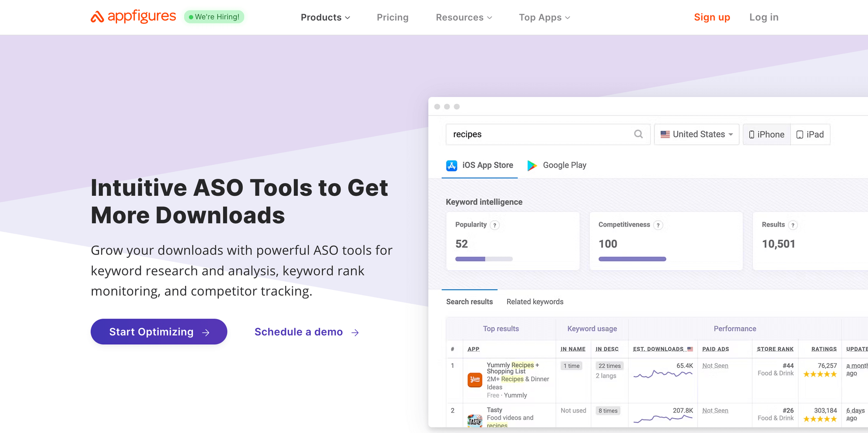The image size is (868, 433).
Task: Click the iOS App Store icon
Action: (452, 165)
